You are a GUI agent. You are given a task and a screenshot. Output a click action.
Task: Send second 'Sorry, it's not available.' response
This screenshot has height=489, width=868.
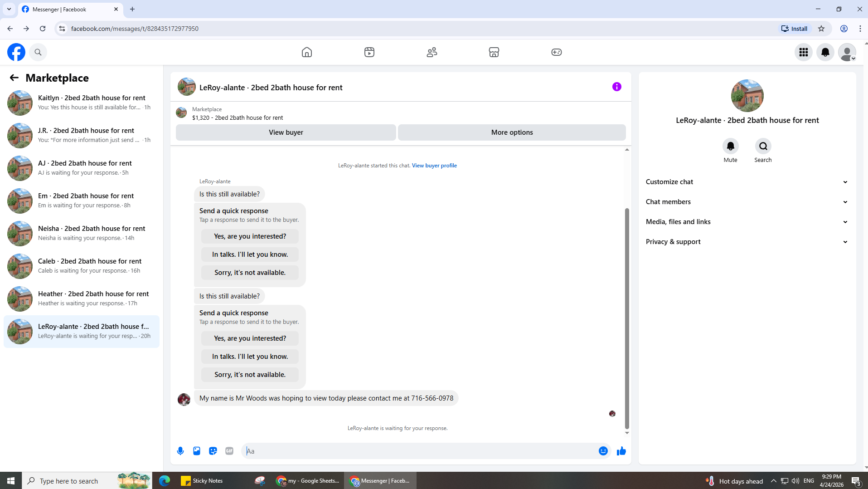click(x=250, y=375)
